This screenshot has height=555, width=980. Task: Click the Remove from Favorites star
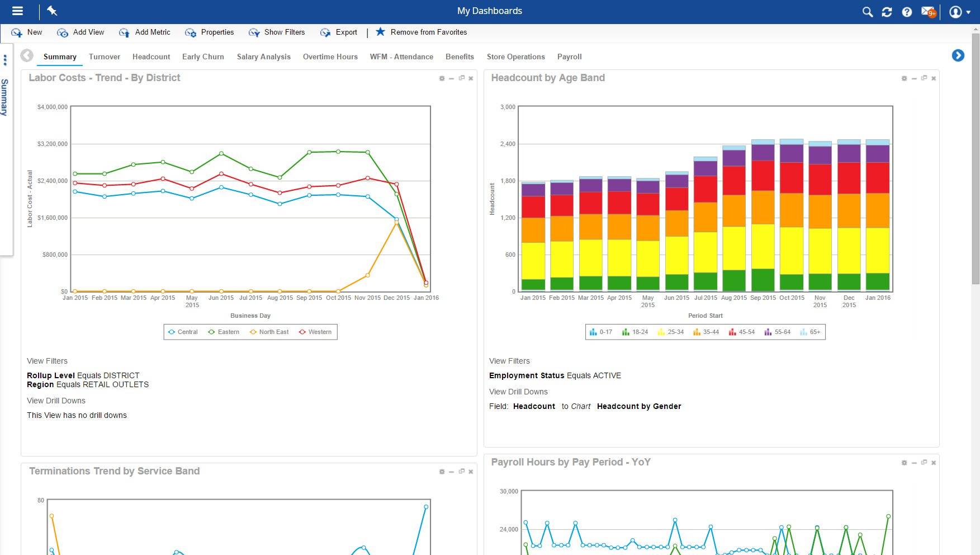pyautogui.click(x=381, y=32)
